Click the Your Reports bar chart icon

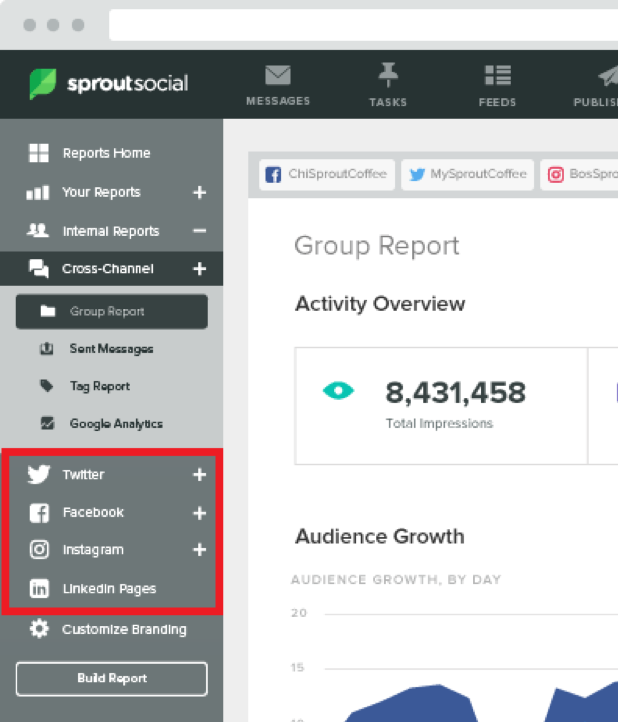click(38, 192)
